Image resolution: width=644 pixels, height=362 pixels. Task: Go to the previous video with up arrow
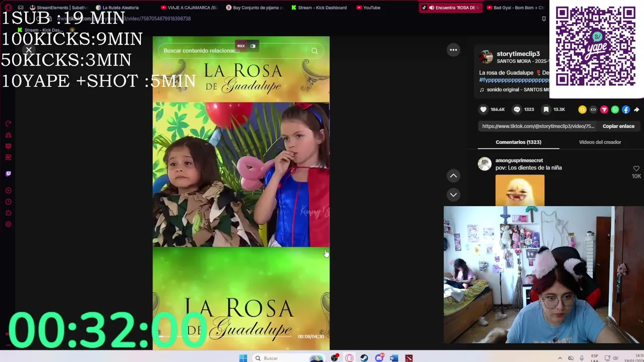point(453,175)
